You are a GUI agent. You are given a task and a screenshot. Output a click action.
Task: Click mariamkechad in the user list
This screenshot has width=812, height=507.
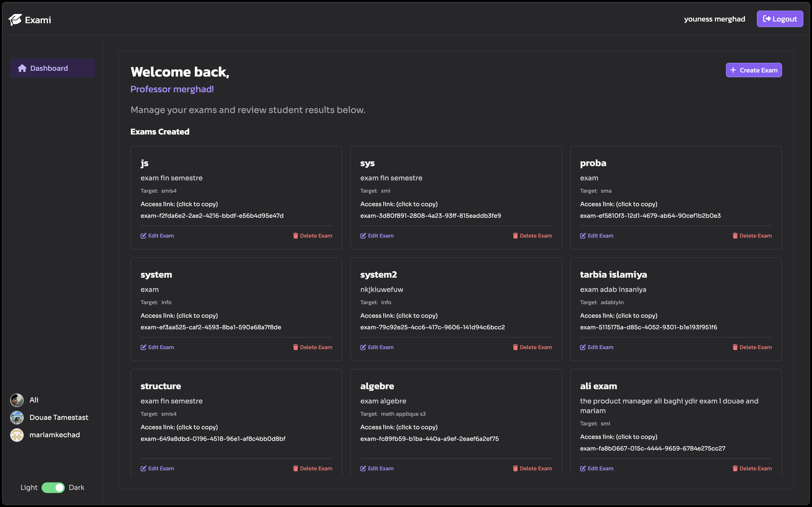pos(54,435)
